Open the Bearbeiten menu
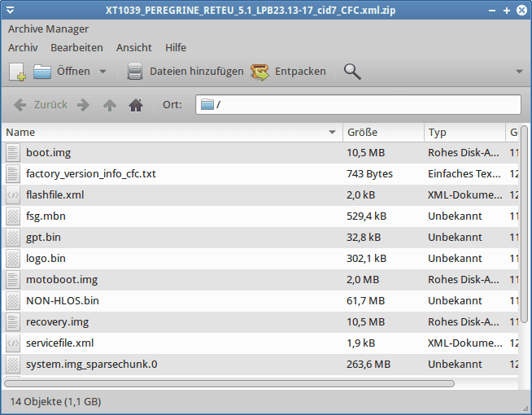The height and width of the screenshot is (415, 532). (x=76, y=48)
